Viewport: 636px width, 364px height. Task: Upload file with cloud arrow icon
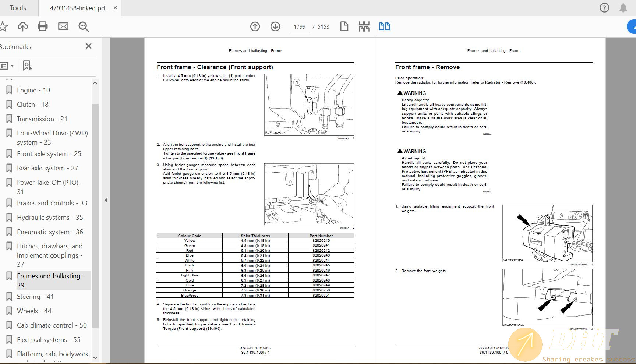coord(23,26)
